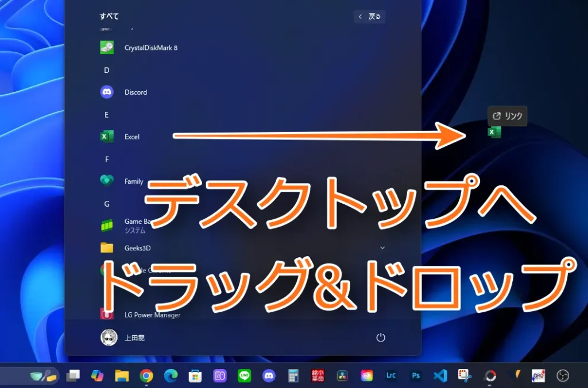Viewport: 588px width, 388px height.
Task: Jump to letter F section header
Action: pyautogui.click(x=106, y=160)
